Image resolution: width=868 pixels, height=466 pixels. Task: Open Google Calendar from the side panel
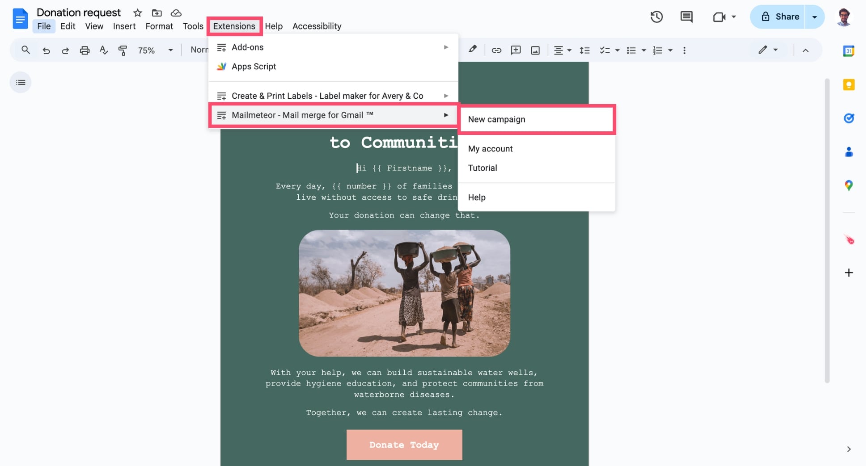tap(849, 50)
